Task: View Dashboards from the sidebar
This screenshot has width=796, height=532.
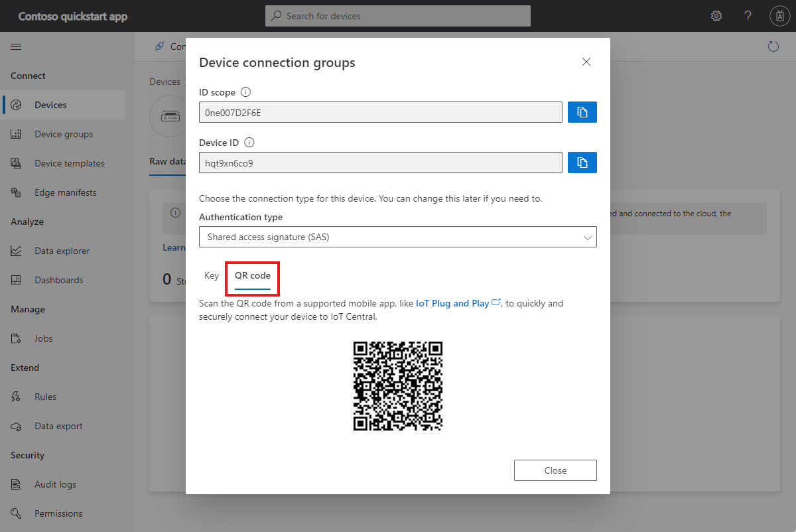Action: (x=60, y=279)
